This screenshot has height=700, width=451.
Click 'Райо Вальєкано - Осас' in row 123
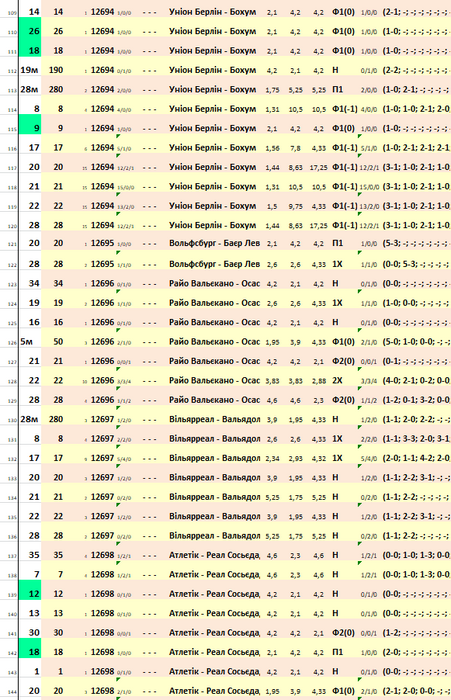point(214,283)
